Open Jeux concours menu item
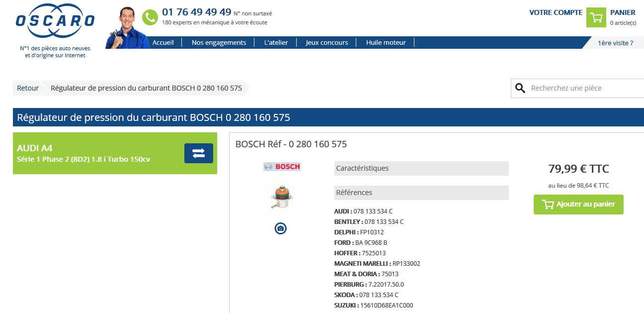 click(x=326, y=43)
